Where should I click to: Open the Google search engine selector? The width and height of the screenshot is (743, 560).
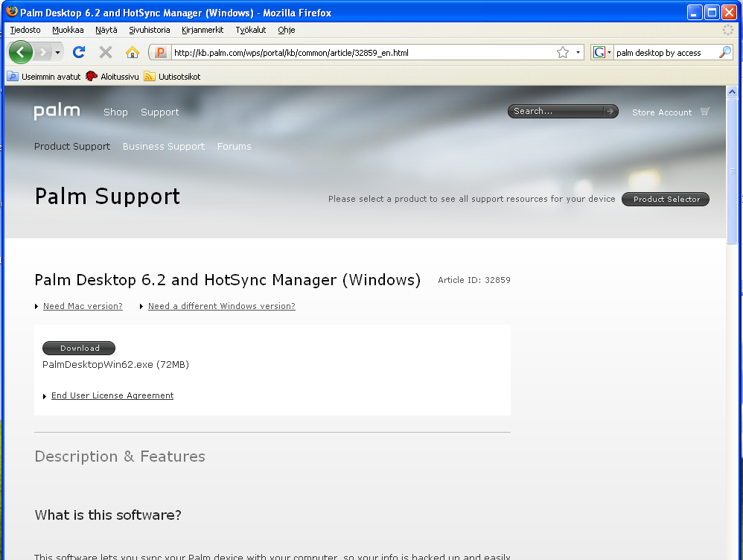pyautogui.click(x=602, y=52)
